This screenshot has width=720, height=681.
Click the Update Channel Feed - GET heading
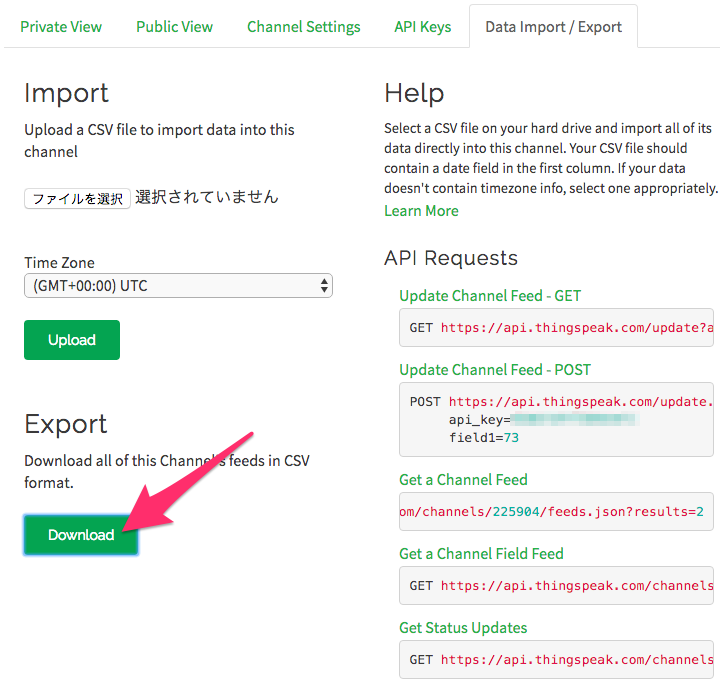(490, 296)
